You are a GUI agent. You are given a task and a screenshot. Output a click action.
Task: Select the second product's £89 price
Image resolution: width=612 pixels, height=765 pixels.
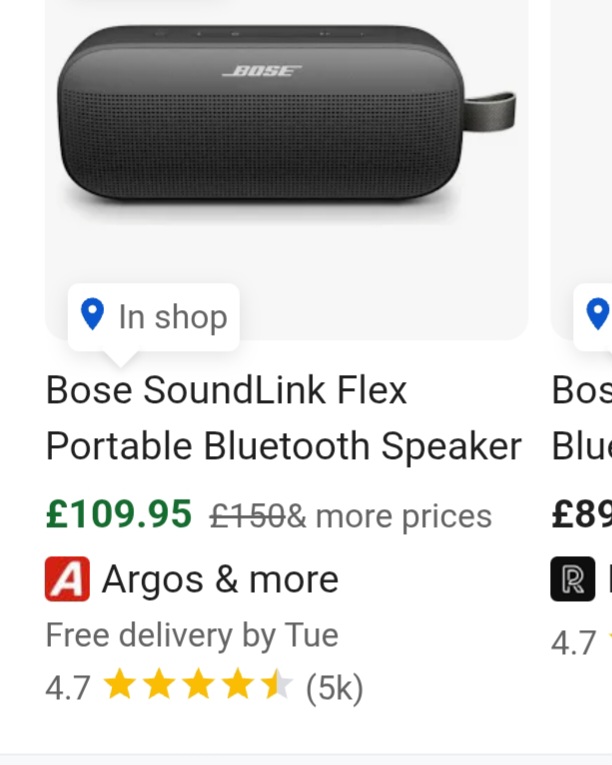(581, 515)
